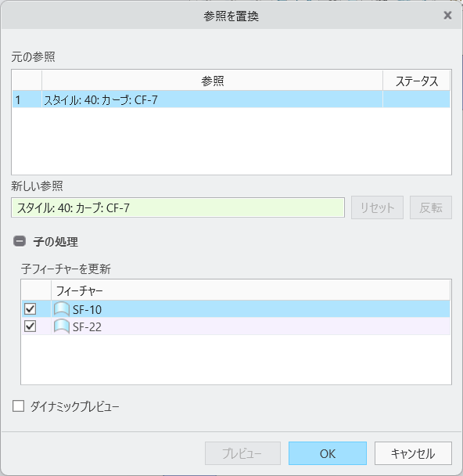
Task: Click the 反転 button
Action: (431, 207)
